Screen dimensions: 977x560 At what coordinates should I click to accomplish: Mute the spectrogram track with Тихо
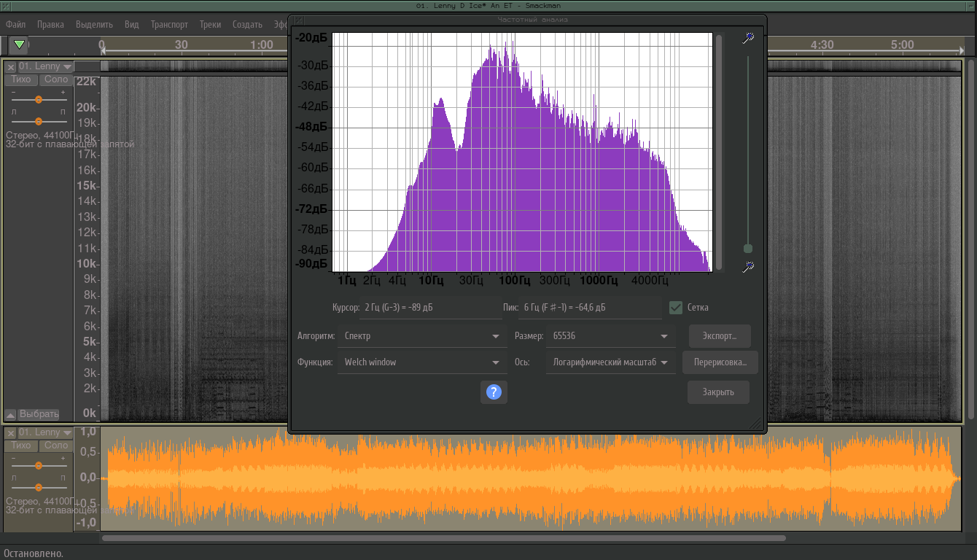(21, 79)
